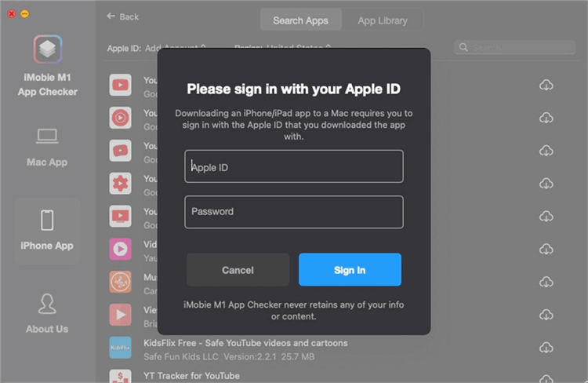Click the blue Sign In button
Viewport: 588px width, 383px height.
pyautogui.click(x=350, y=270)
